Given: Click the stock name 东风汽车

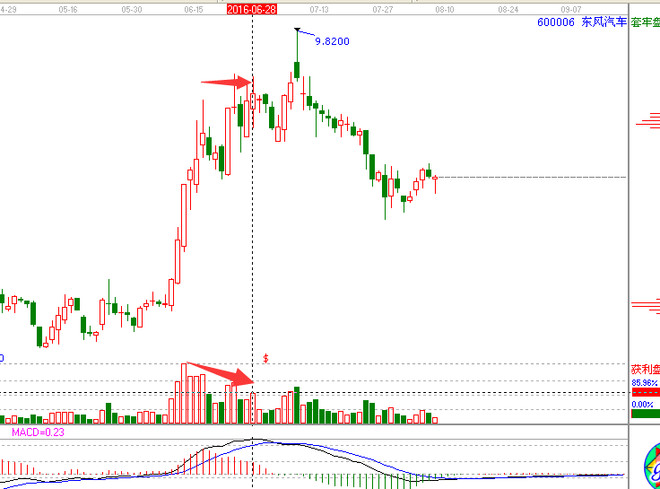Looking at the screenshot, I should pyautogui.click(x=604, y=22).
